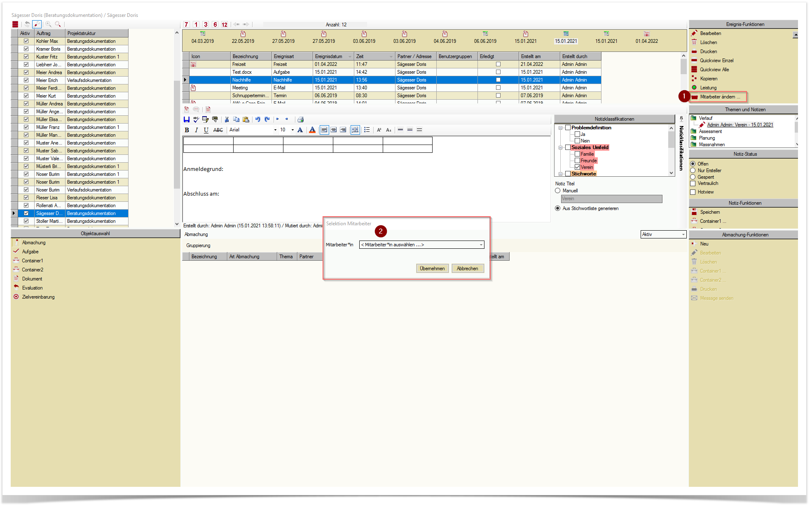
Task: Click the red menu icon above the Auftrag list
Action: click(15, 24)
